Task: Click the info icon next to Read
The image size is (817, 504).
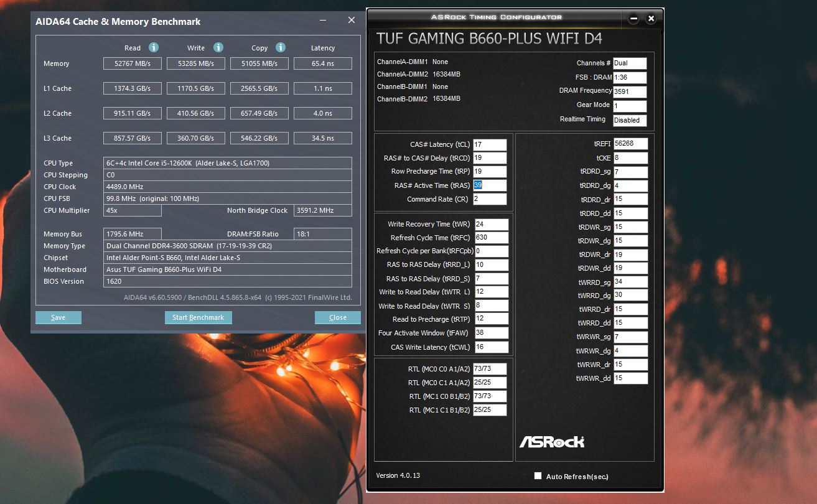Action: coord(154,47)
